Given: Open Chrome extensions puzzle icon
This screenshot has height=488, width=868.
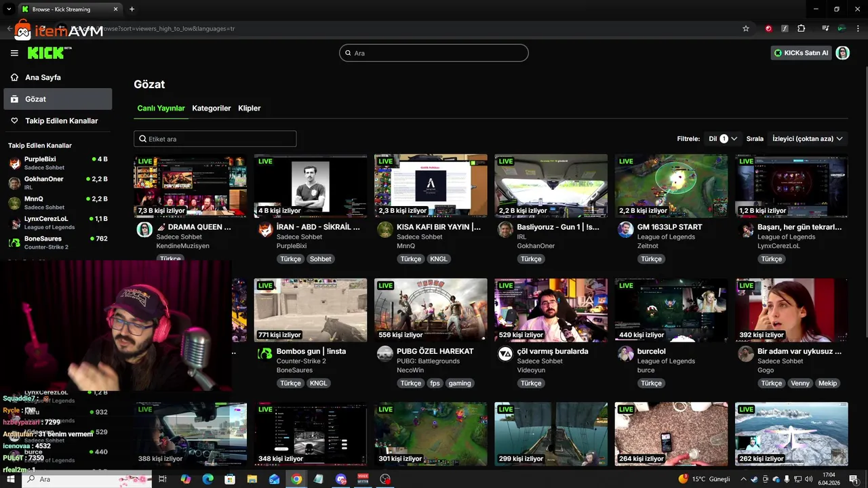Looking at the screenshot, I should (x=802, y=28).
